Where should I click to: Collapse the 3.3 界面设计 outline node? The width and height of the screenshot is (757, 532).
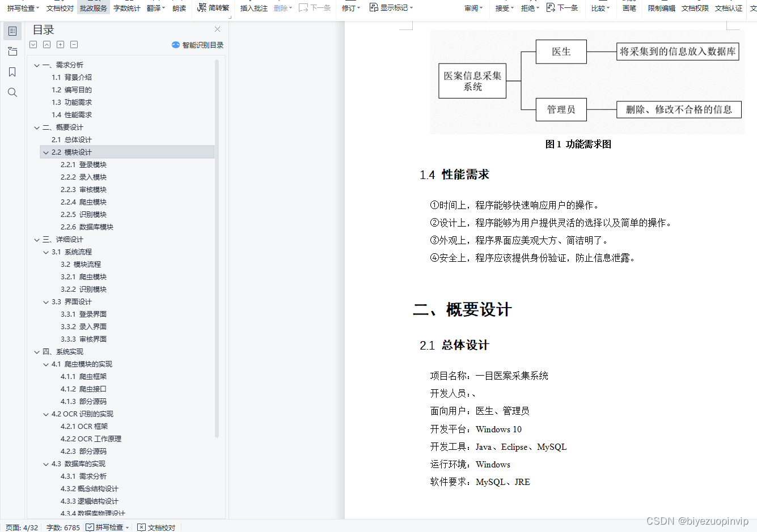click(x=46, y=302)
